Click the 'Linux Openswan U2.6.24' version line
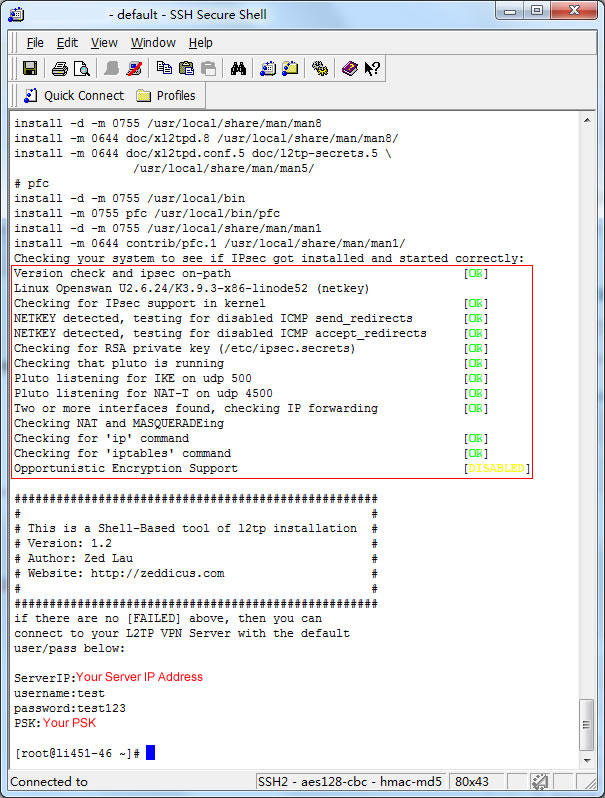This screenshot has width=605, height=798. point(191,288)
